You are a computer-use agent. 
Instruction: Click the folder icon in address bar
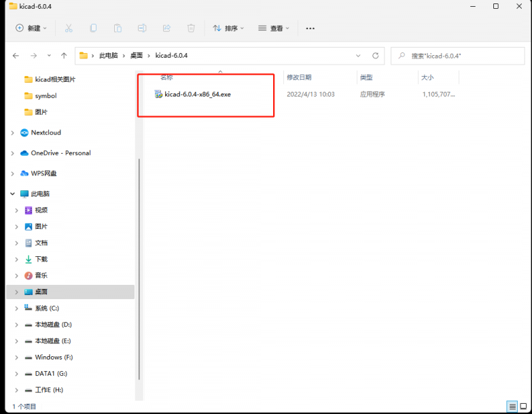pos(84,56)
